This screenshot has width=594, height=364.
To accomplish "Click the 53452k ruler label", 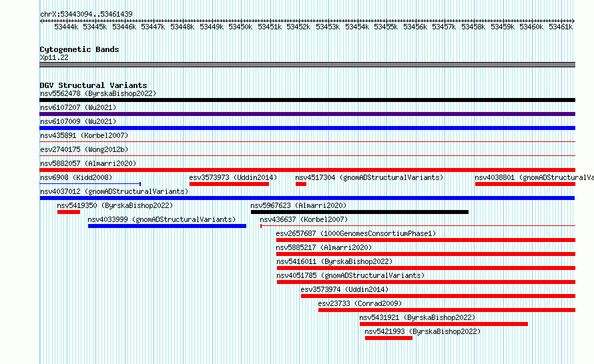I will click(x=298, y=27).
